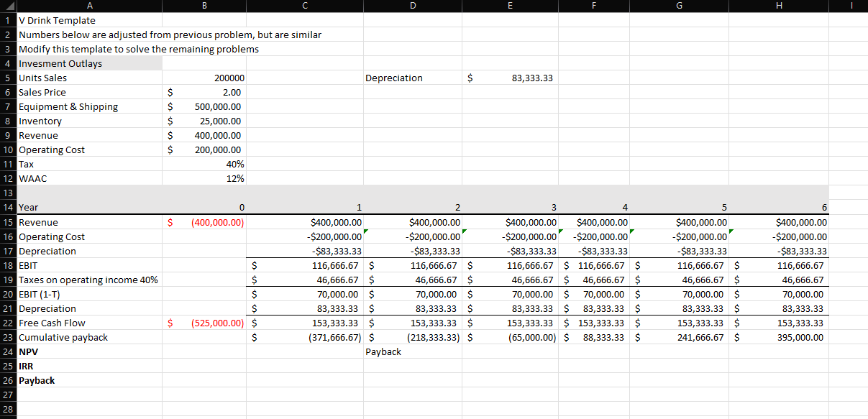Image resolution: width=868 pixels, height=419 pixels.
Task: Click the red ($525,000.00) Free Cash Flow cell
Action: (x=204, y=323)
